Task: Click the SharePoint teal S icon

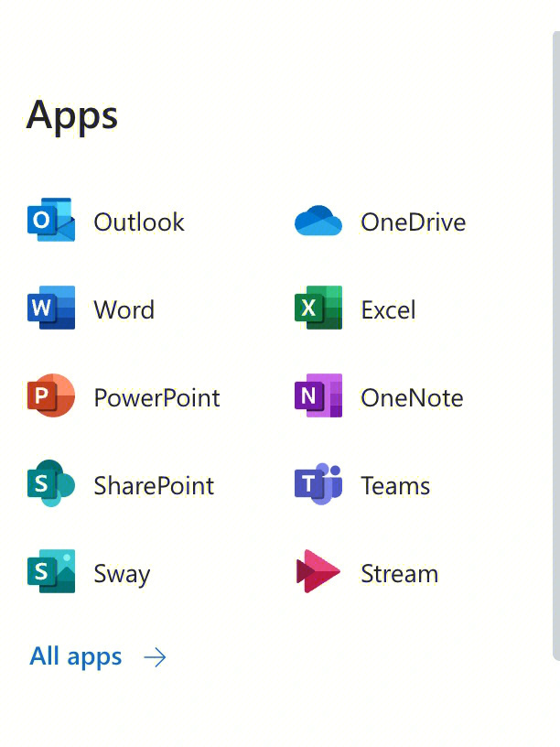Action: tap(51, 483)
